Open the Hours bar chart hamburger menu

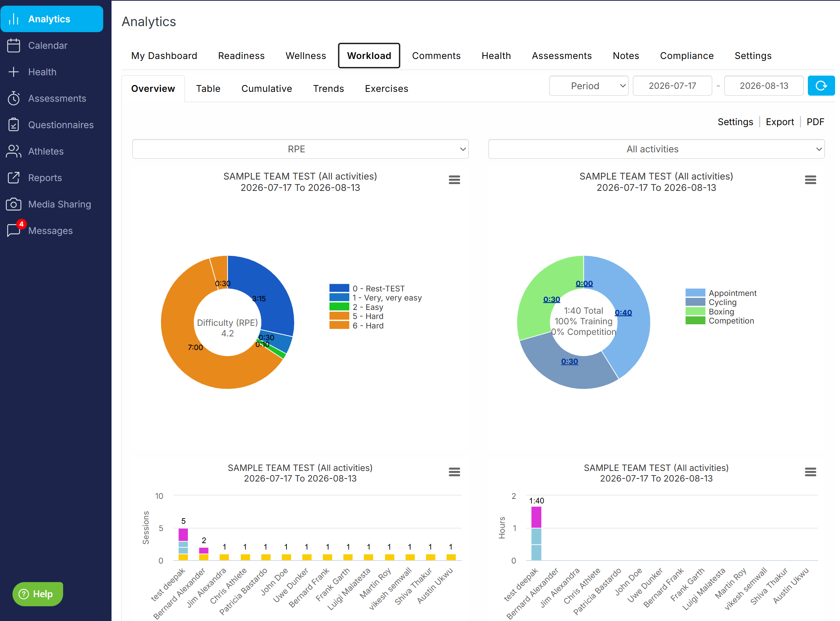[x=810, y=472]
